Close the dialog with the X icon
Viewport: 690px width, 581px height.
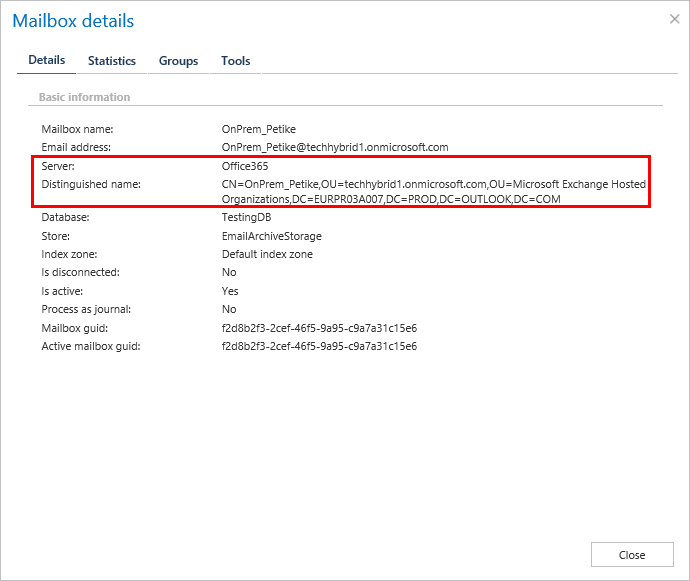point(673,19)
